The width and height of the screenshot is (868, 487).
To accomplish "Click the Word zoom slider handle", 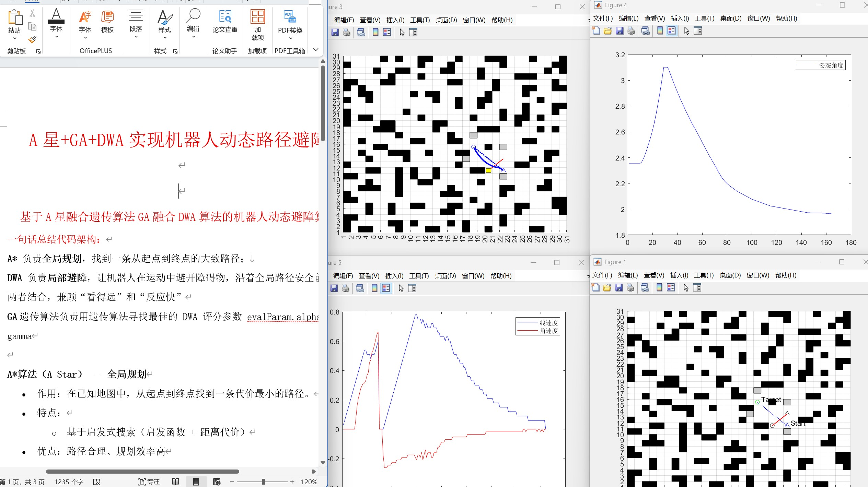I will [x=263, y=482].
